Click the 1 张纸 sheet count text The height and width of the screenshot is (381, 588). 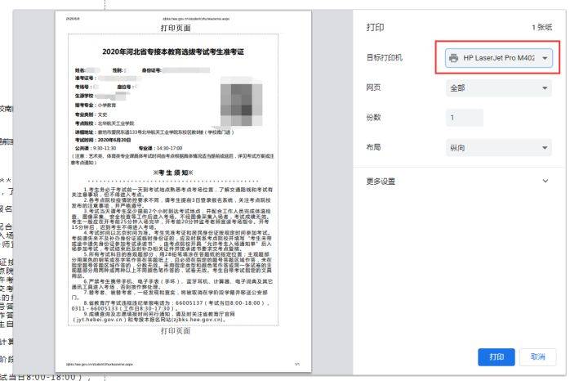pyautogui.click(x=542, y=27)
